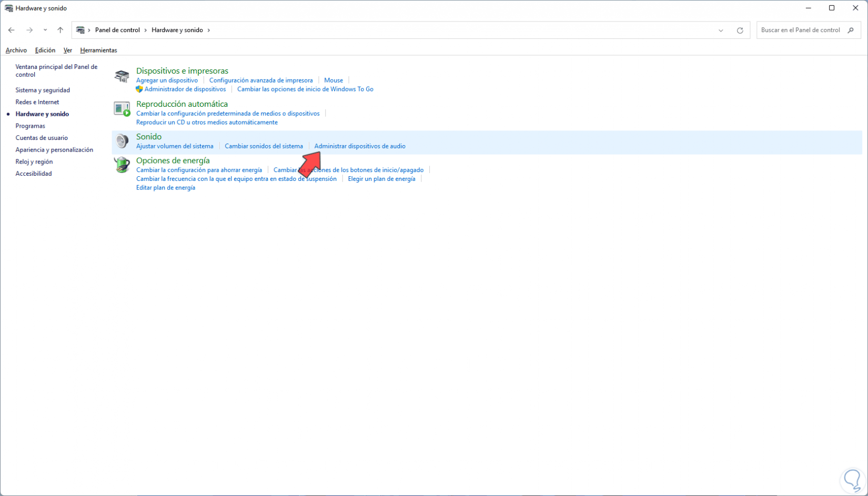Open the recent locations dropdown arrow
Image resolution: width=868 pixels, height=496 pixels.
tap(45, 30)
